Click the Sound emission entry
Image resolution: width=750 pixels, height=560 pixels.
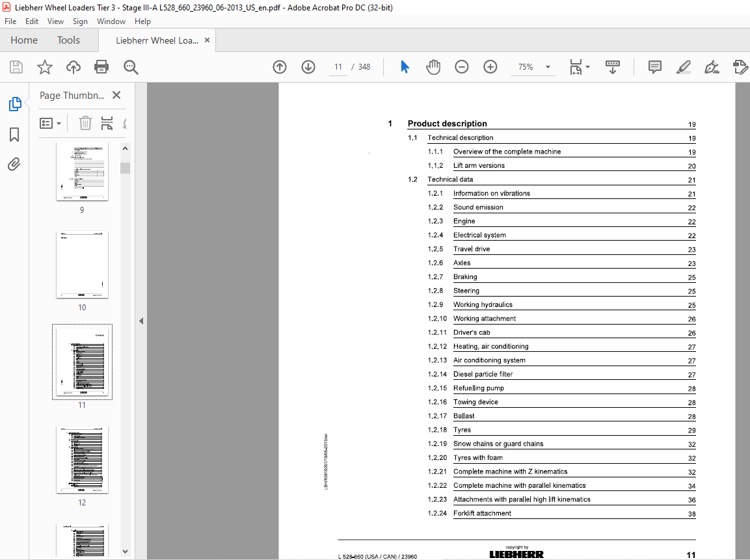(x=478, y=207)
